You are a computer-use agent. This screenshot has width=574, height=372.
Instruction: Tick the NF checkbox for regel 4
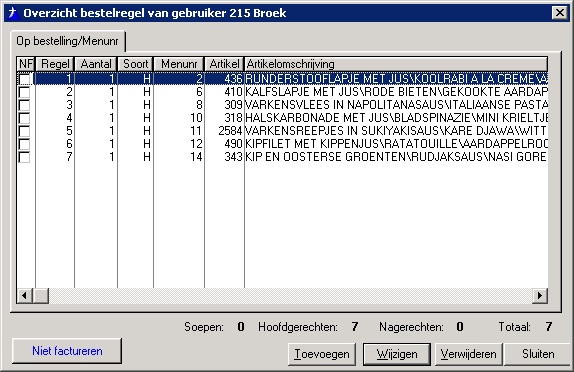(x=25, y=118)
